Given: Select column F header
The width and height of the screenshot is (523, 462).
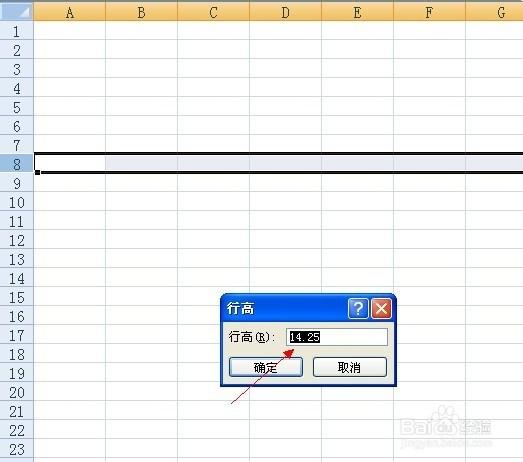Looking at the screenshot, I should click(x=430, y=12).
